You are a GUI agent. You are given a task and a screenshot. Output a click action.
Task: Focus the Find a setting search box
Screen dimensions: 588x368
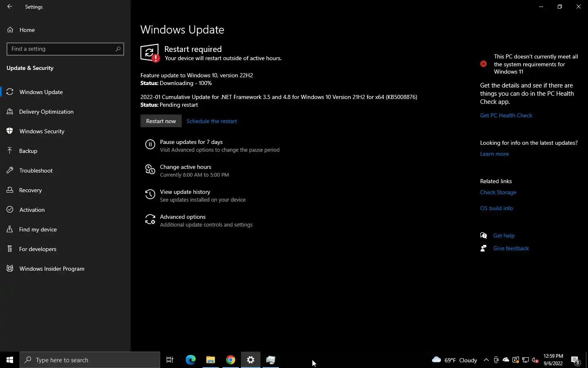point(65,49)
